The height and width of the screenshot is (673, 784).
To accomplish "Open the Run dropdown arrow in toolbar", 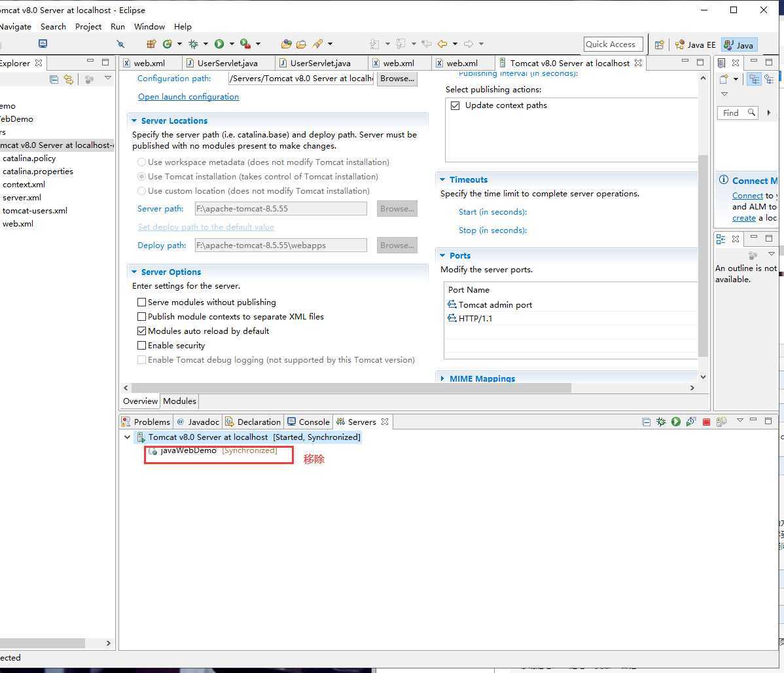I will click(x=232, y=44).
